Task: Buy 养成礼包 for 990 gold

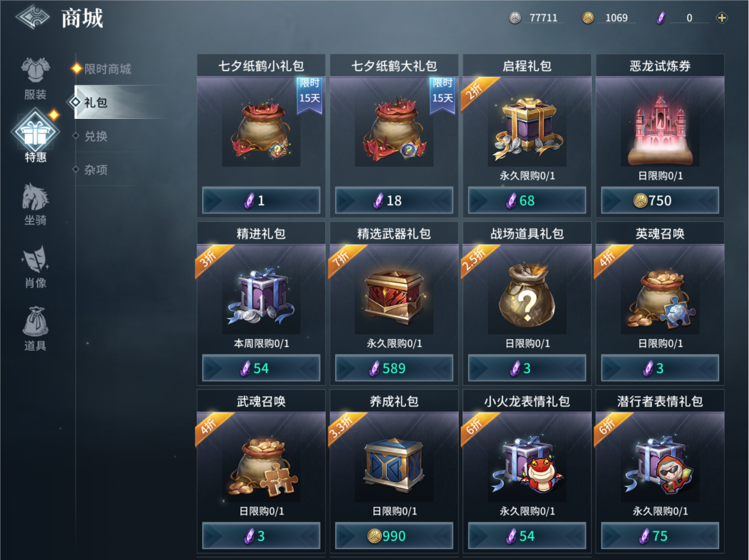Action: point(394,536)
